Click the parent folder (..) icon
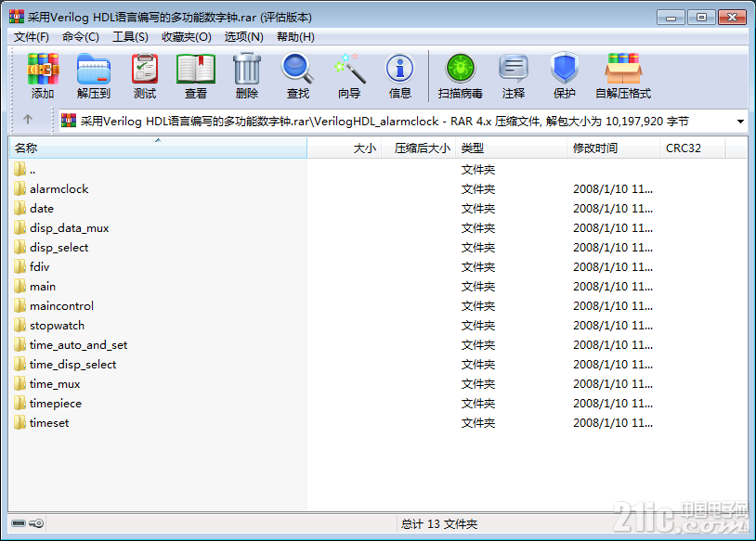This screenshot has height=541, width=756. 20,169
